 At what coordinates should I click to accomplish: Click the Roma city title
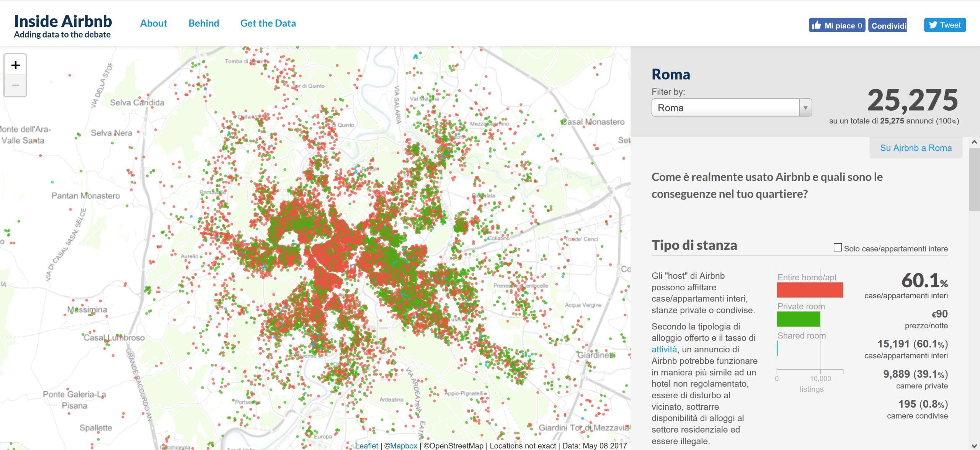pyautogui.click(x=671, y=74)
